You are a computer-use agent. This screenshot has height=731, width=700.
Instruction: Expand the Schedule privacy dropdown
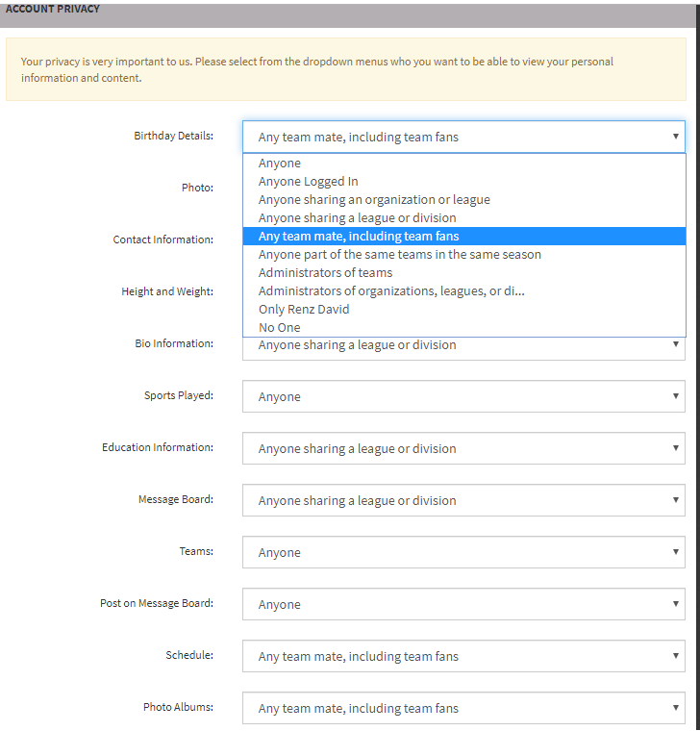coord(463,656)
